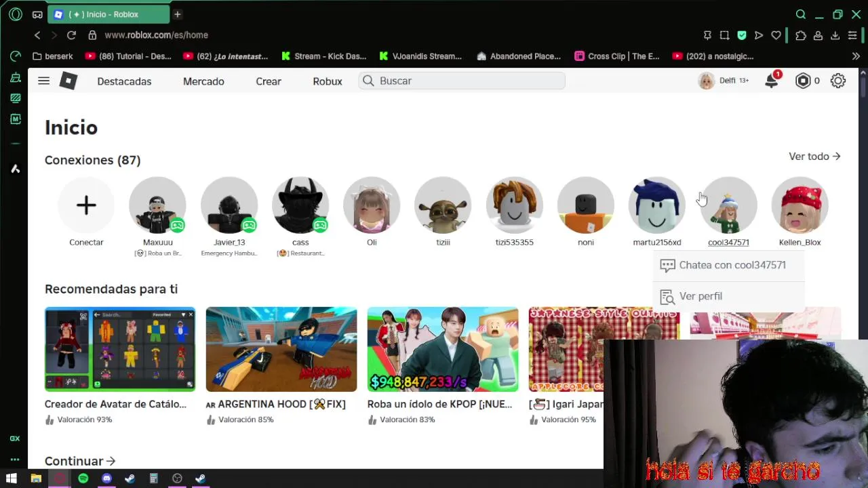Image resolution: width=868 pixels, height=488 pixels.
Task: Click the Windows Start button
Action: point(12,479)
